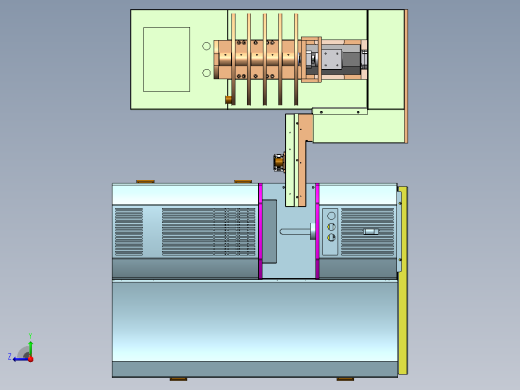Viewport: 520px width, 390px height.
Task: Select the horizontal lever handle in center bay
Action: 297,231
